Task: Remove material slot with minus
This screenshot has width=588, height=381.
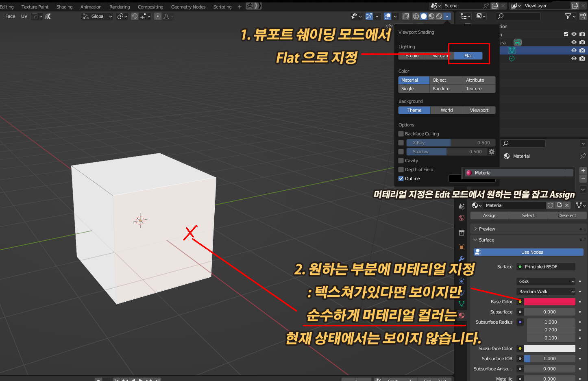Action: [x=583, y=179]
